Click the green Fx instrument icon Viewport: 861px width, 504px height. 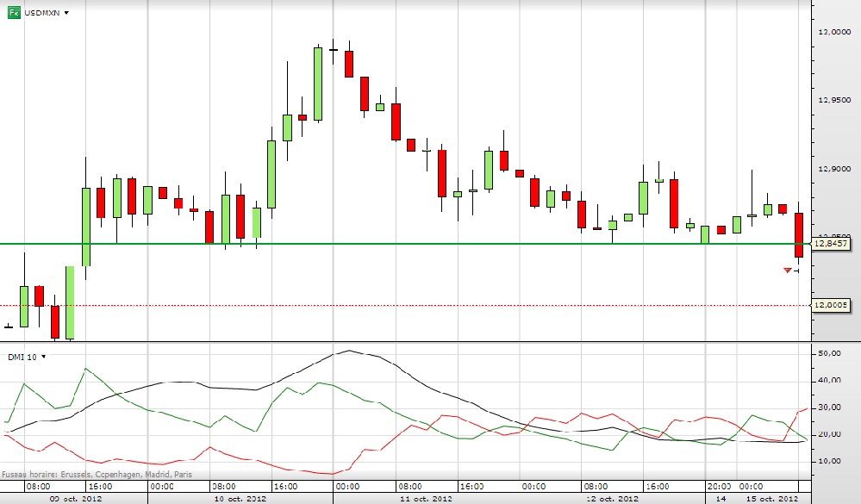[13, 14]
